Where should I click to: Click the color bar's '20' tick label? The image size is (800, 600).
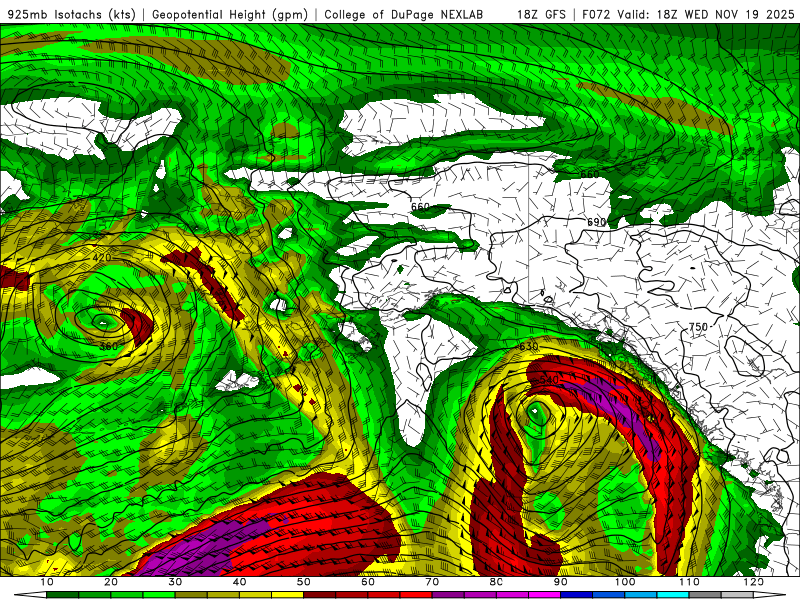(111, 582)
